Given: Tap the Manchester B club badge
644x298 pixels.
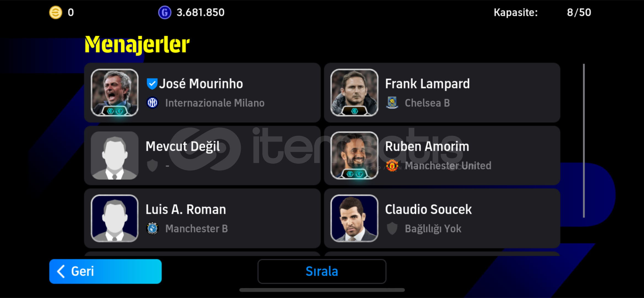Looking at the screenshot, I should click(152, 228).
